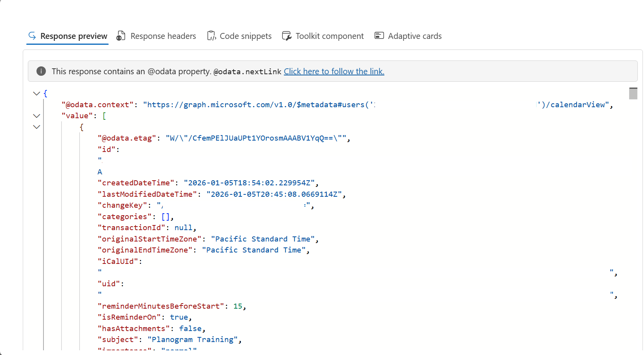Click the "lastModifiedDateTime" key
The height and width of the screenshot is (355, 644).
pos(147,194)
